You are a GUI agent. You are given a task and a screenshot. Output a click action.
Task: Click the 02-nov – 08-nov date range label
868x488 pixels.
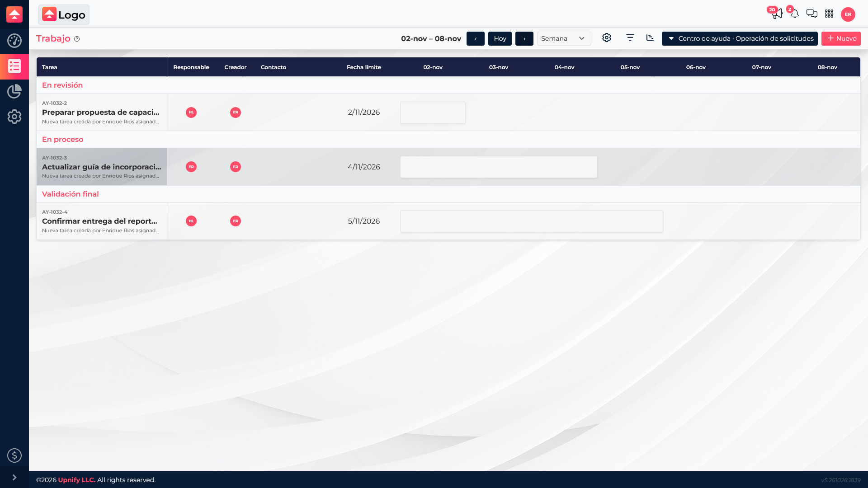click(431, 39)
